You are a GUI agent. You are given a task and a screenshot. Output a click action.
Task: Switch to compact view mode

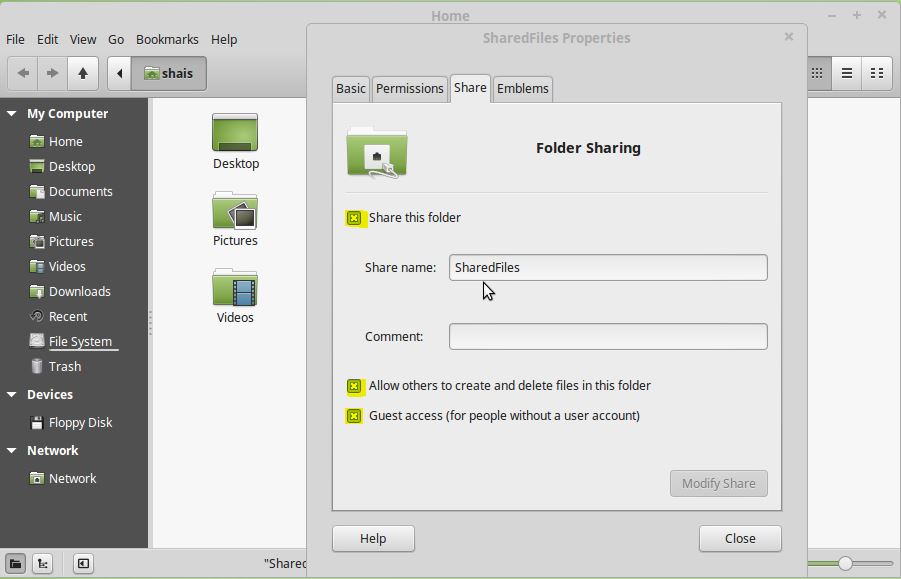click(876, 73)
